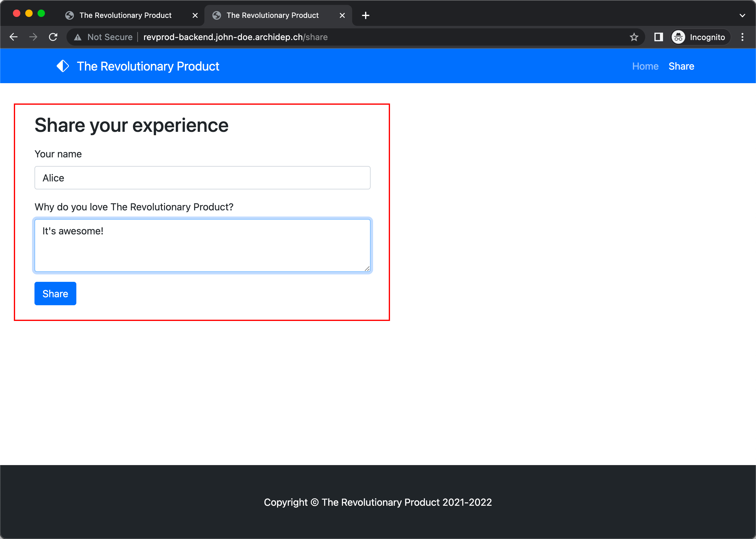This screenshot has height=539, width=756.
Task: Bookmark the page using the star icon
Action: pos(634,37)
